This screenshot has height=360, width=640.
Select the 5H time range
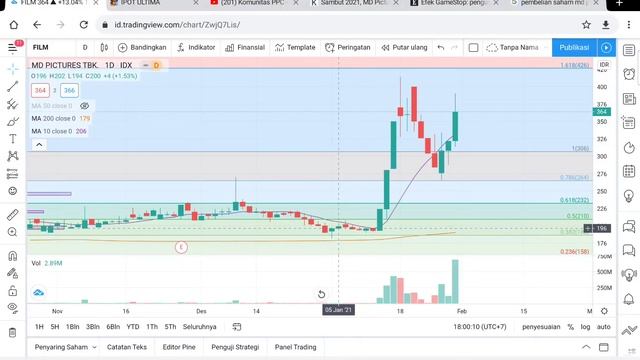click(x=55, y=327)
